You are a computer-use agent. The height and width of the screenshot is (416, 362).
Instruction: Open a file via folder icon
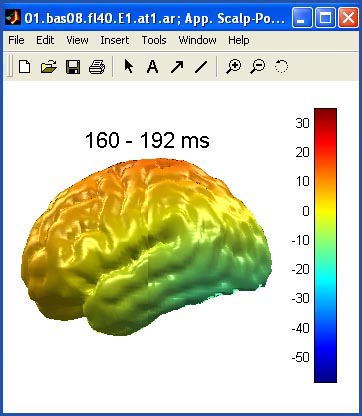(49, 67)
